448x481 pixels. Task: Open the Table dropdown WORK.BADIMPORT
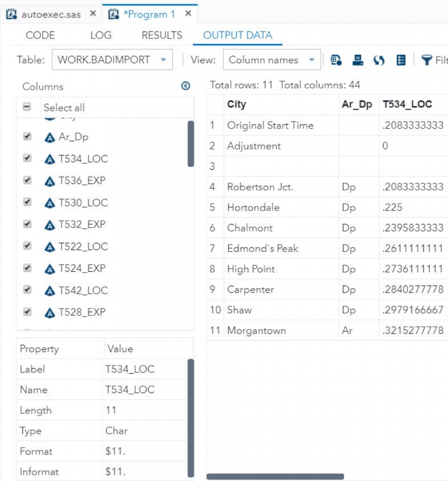pyautogui.click(x=112, y=60)
